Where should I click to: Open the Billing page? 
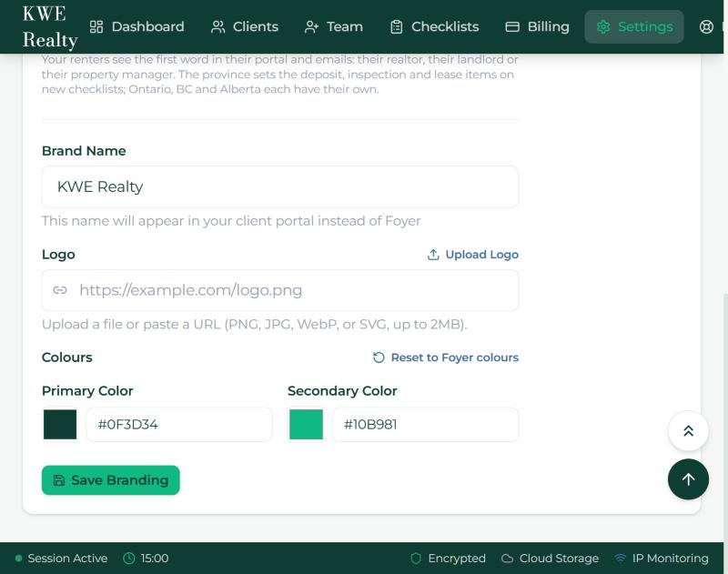537,27
